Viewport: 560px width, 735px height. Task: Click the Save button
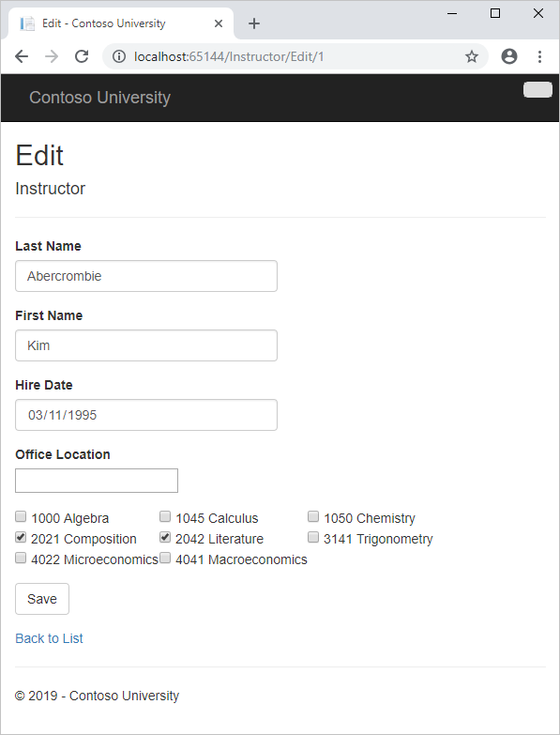pos(42,599)
